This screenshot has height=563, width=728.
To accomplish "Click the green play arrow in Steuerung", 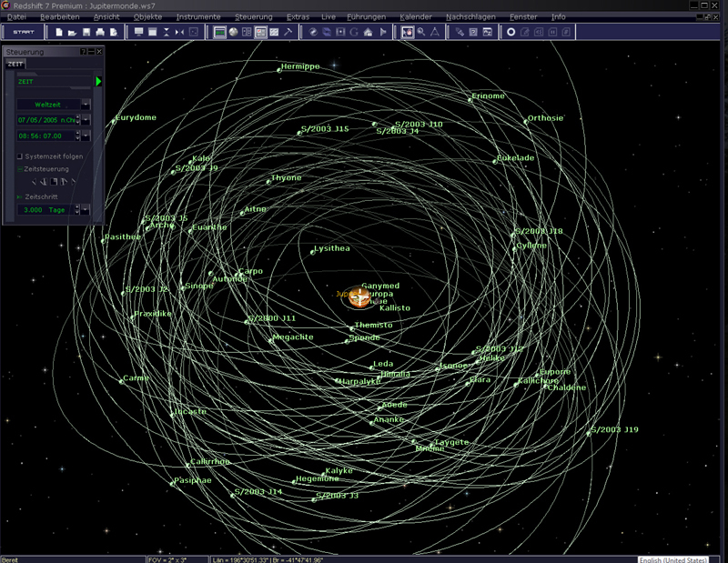I will (x=98, y=81).
